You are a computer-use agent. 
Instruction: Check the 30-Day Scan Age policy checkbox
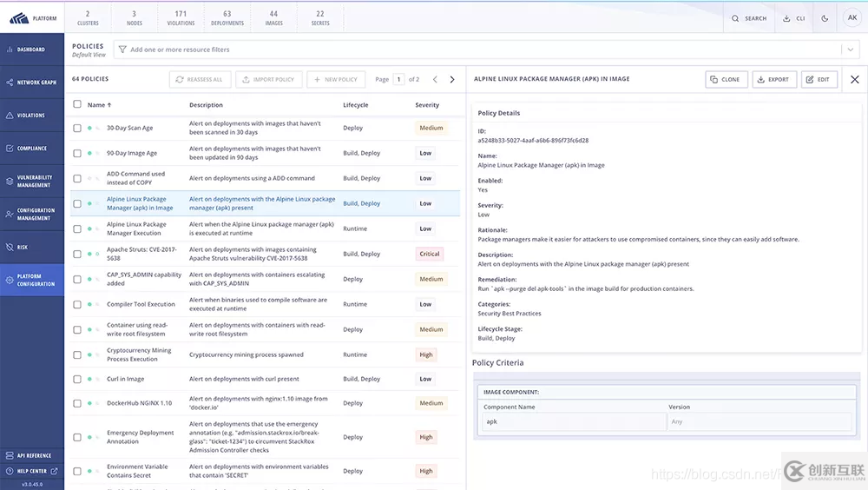(x=77, y=128)
